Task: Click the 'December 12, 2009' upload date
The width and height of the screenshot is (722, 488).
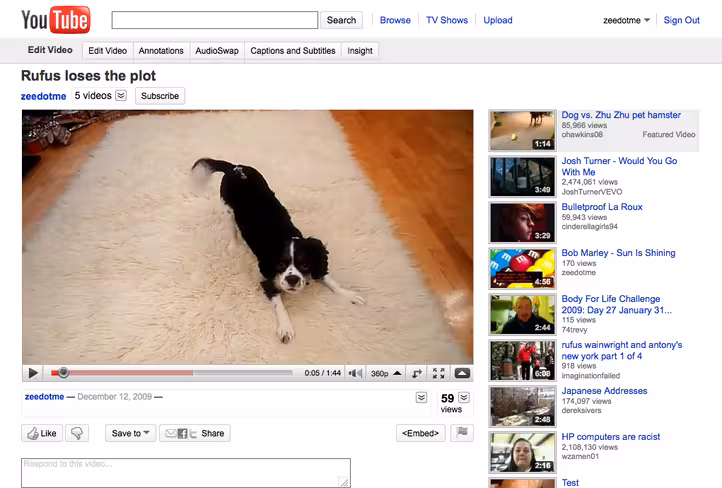Action: coord(115,396)
